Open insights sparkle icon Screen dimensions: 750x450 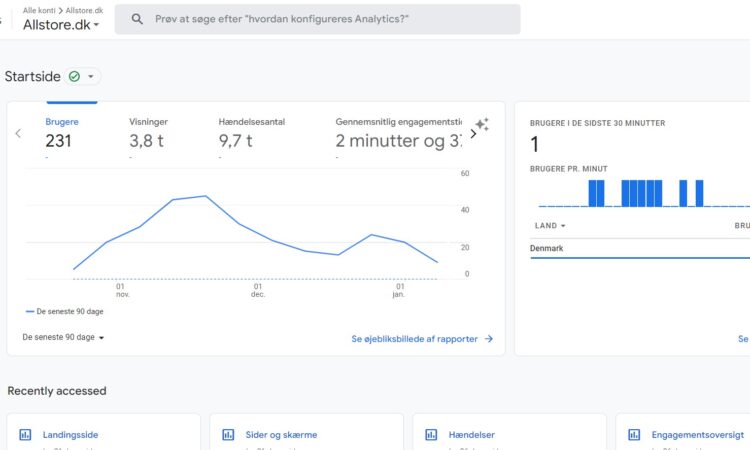point(482,124)
